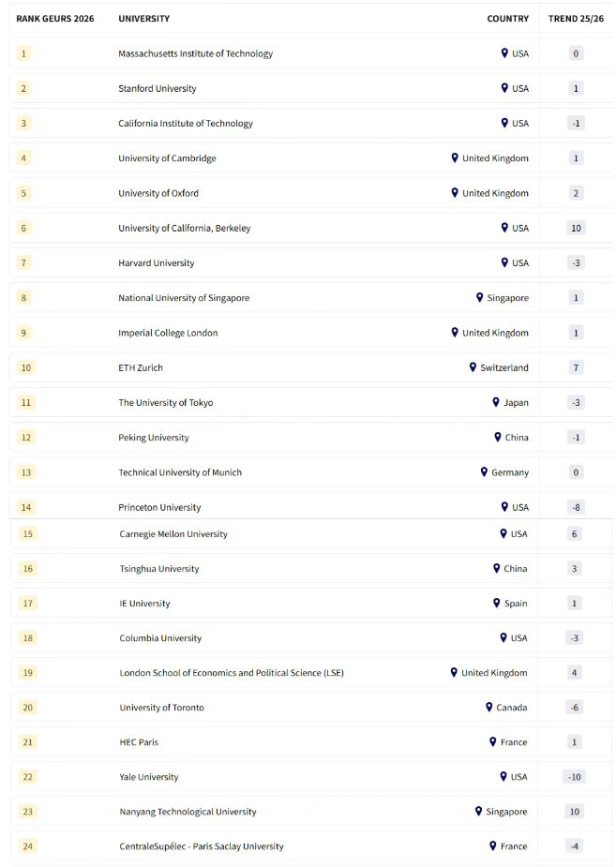
Task: Click the location pin in the HEC Paris row
Action: tap(493, 741)
